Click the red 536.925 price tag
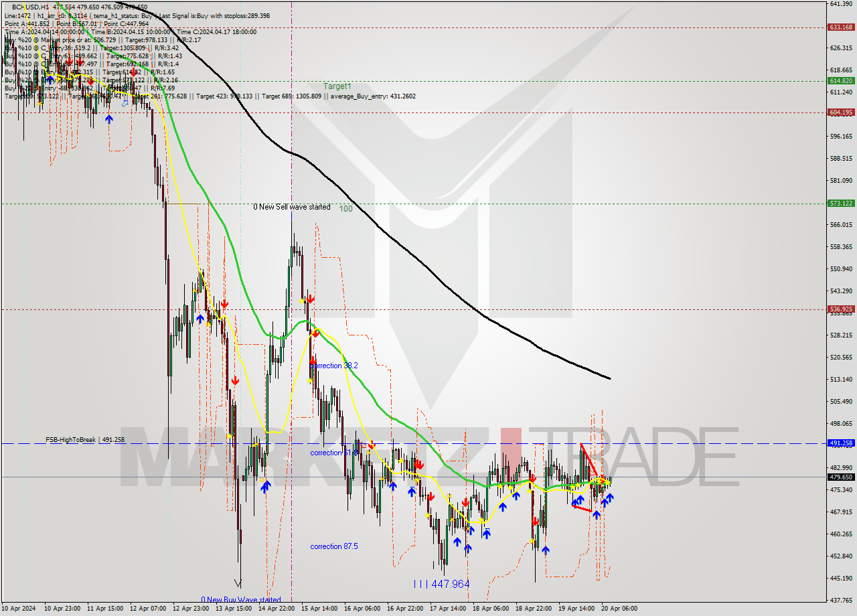Viewport: 857px width, 616px height. pos(841,309)
